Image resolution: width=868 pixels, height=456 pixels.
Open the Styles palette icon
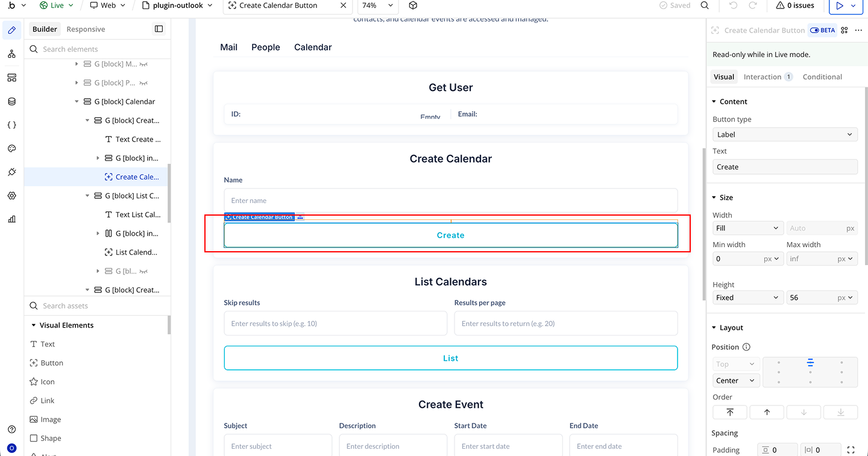coord(12,149)
